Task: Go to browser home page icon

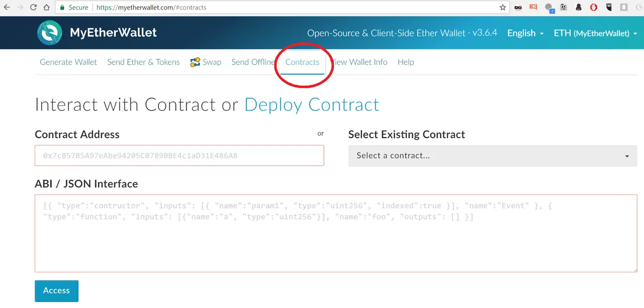Action: (46, 8)
